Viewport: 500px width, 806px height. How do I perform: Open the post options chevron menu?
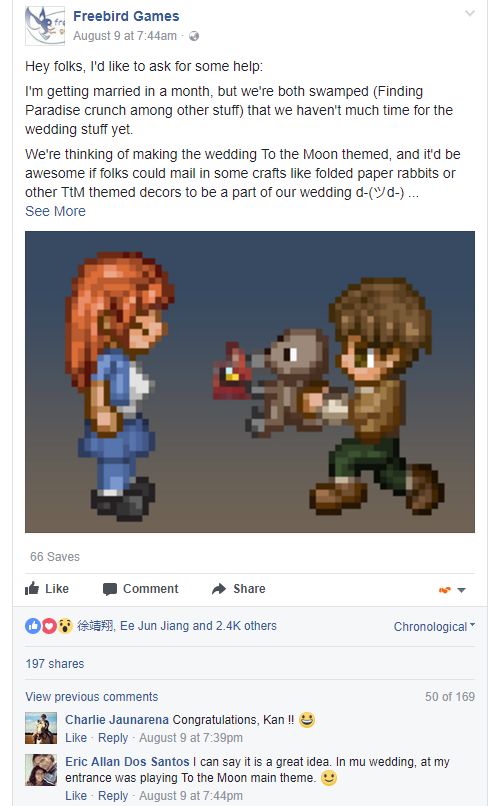coord(470,13)
